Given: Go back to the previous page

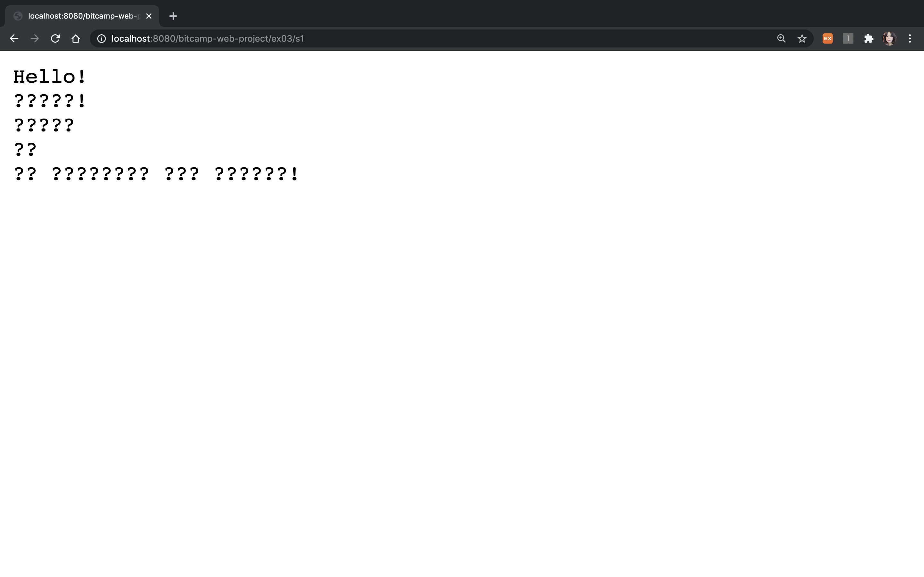Looking at the screenshot, I should tap(14, 38).
